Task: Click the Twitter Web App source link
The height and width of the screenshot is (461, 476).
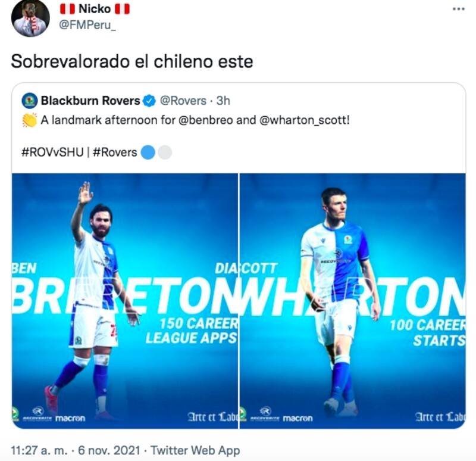Action: (x=195, y=450)
